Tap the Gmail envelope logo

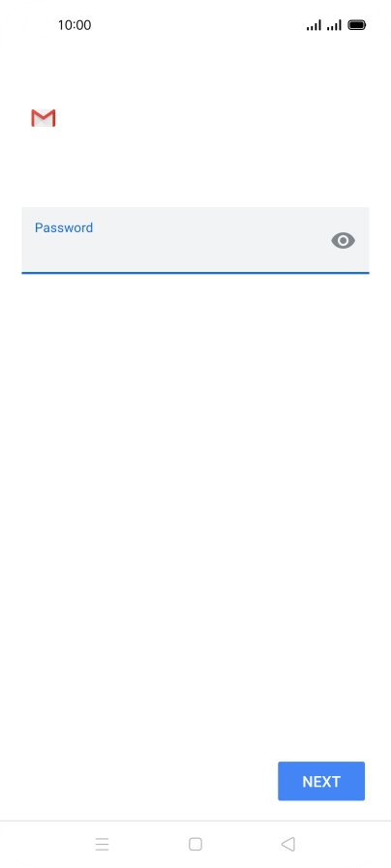tap(44, 118)
